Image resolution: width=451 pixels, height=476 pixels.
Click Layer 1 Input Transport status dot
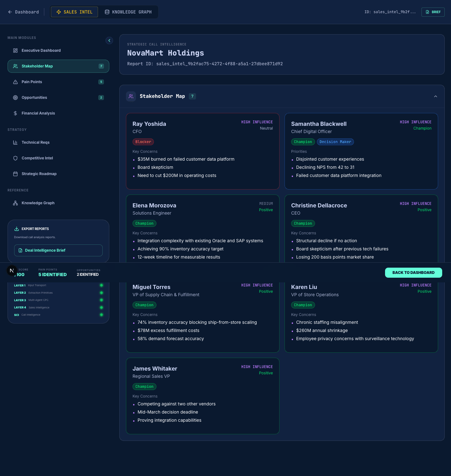pos(101,285)
